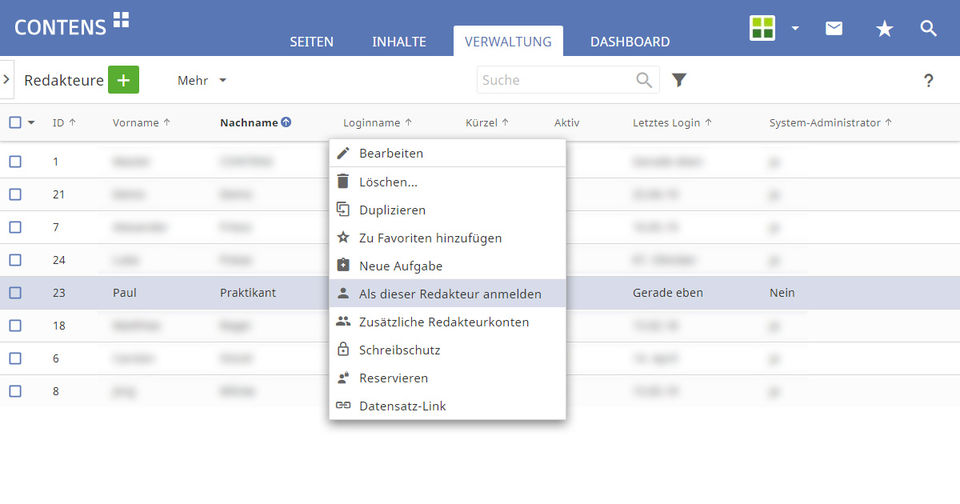
Task: Click Gerade eben in Paul's row
Action: tap(667, 293)
